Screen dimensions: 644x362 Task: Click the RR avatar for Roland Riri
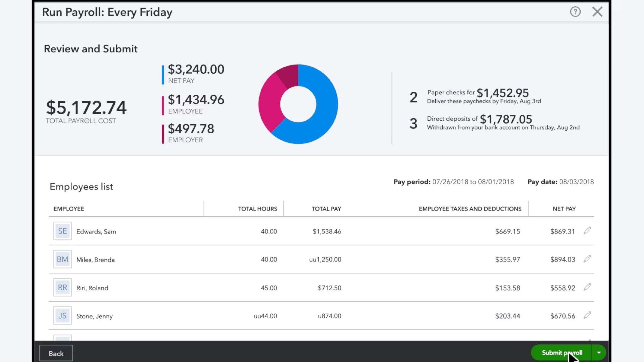62,287
